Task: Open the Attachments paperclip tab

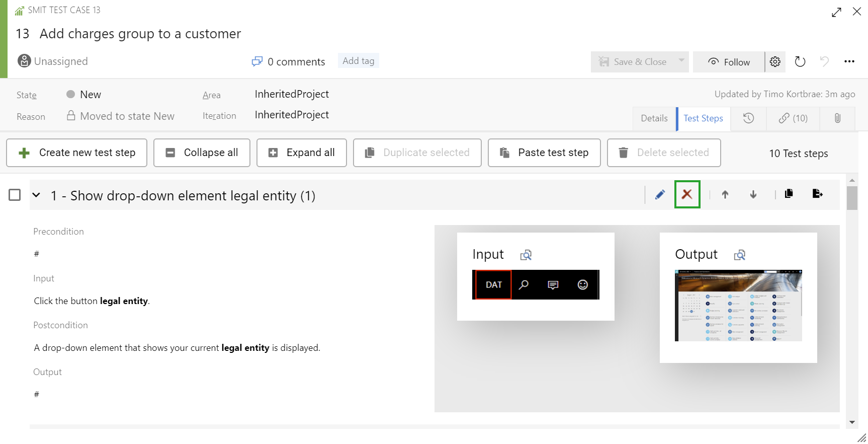Action: [837, 118]
